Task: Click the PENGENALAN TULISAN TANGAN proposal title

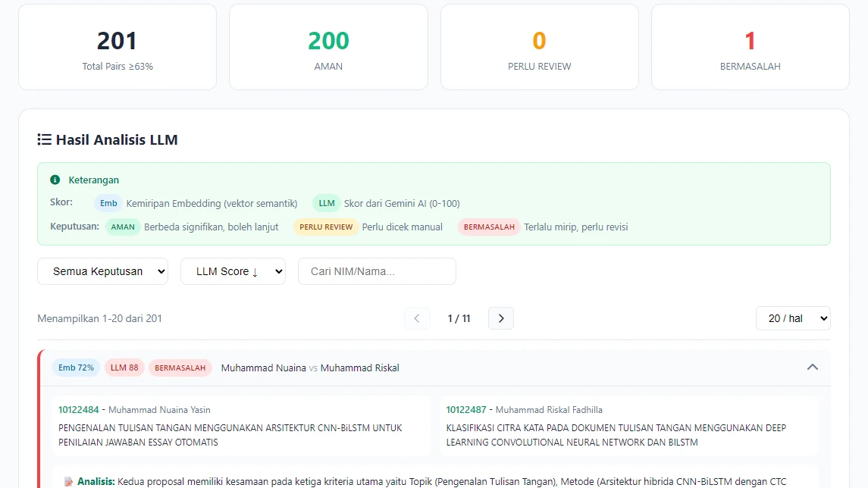Action: pos(230,435)
